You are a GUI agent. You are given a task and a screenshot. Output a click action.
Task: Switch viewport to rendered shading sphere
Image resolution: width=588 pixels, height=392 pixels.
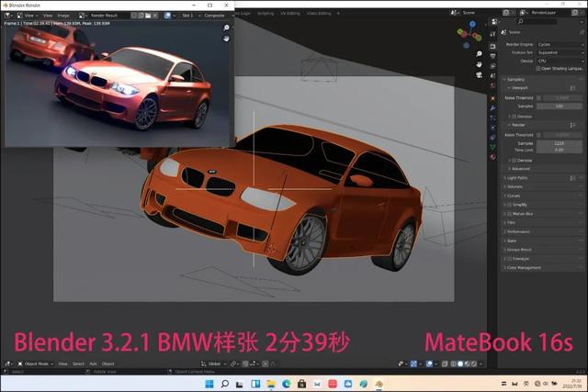[x=474, y=364]
